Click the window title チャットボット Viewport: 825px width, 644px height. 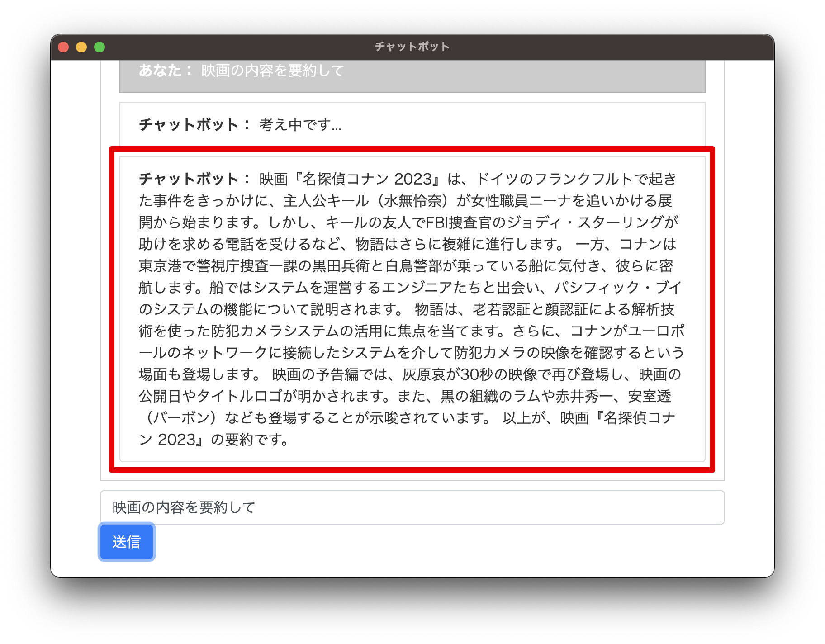click(x=412, y=47)
